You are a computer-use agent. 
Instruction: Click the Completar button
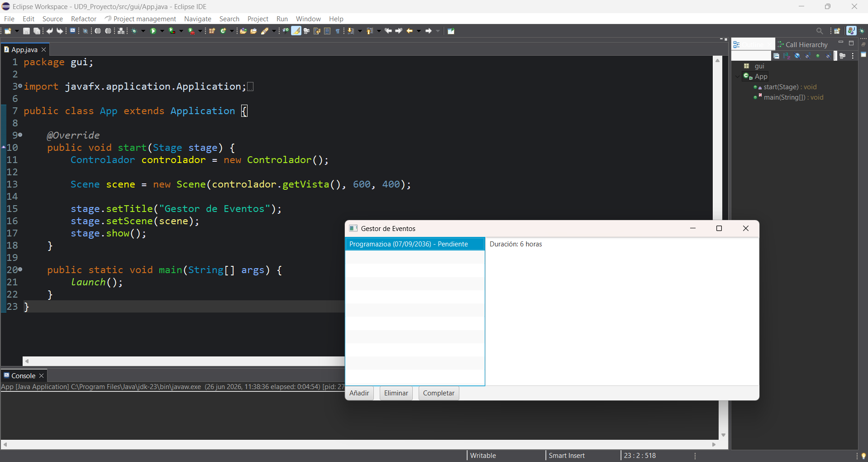pos(439,393)
